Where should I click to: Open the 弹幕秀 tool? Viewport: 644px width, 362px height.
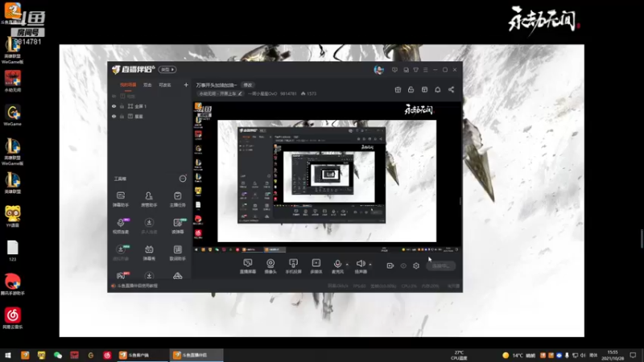pyautogui.click(x=149, y=253)
